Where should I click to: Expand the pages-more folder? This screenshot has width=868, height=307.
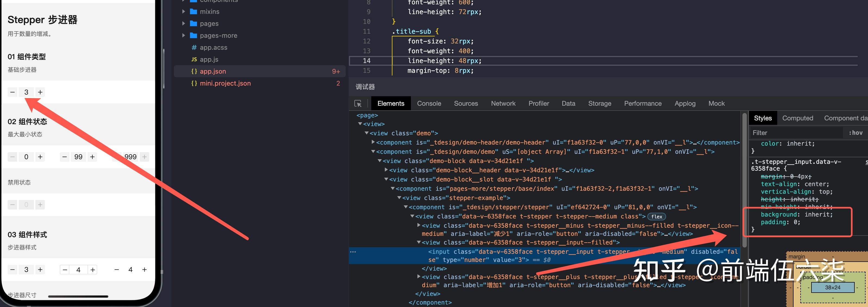183,35
